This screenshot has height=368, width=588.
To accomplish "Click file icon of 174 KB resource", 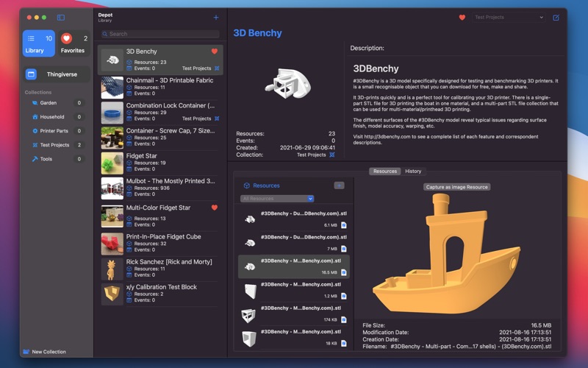I will click(x=344, y=320).
